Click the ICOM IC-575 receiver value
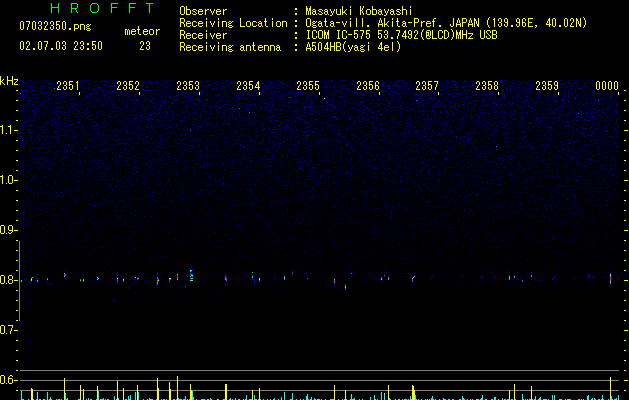The height and width of the screenshot is (400, 629). pyautogui.click(x=401, y=35)
